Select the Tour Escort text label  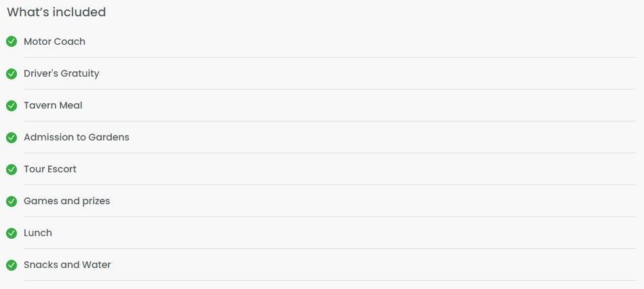[x=50, y=169]
